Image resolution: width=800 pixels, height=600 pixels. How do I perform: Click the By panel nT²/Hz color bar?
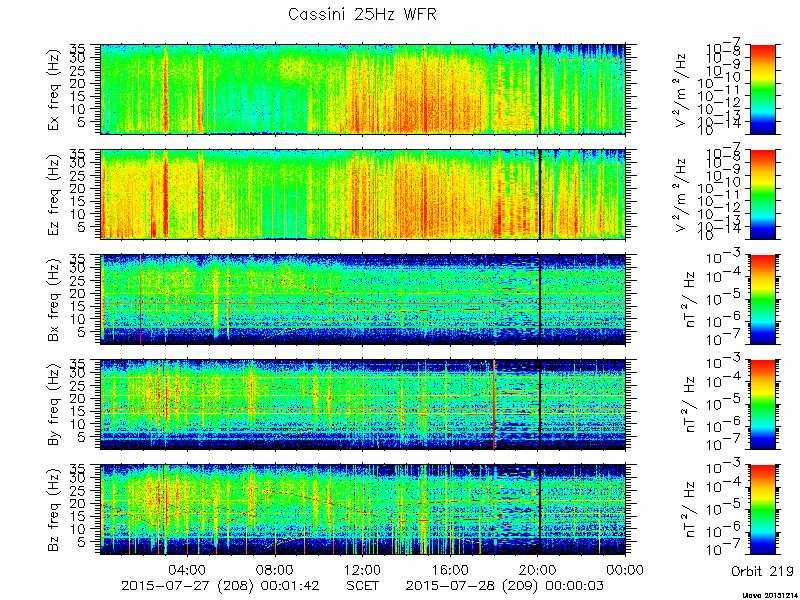click(x=762, y=405)
